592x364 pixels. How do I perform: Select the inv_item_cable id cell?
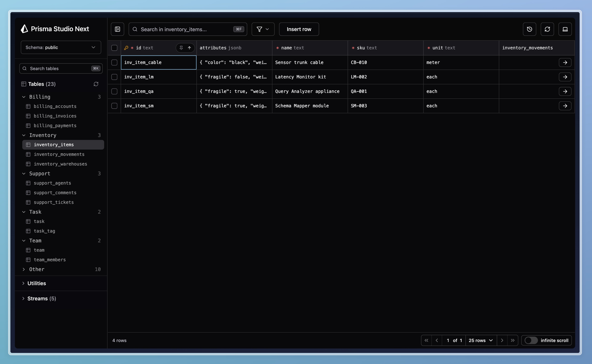click(159, 62)
